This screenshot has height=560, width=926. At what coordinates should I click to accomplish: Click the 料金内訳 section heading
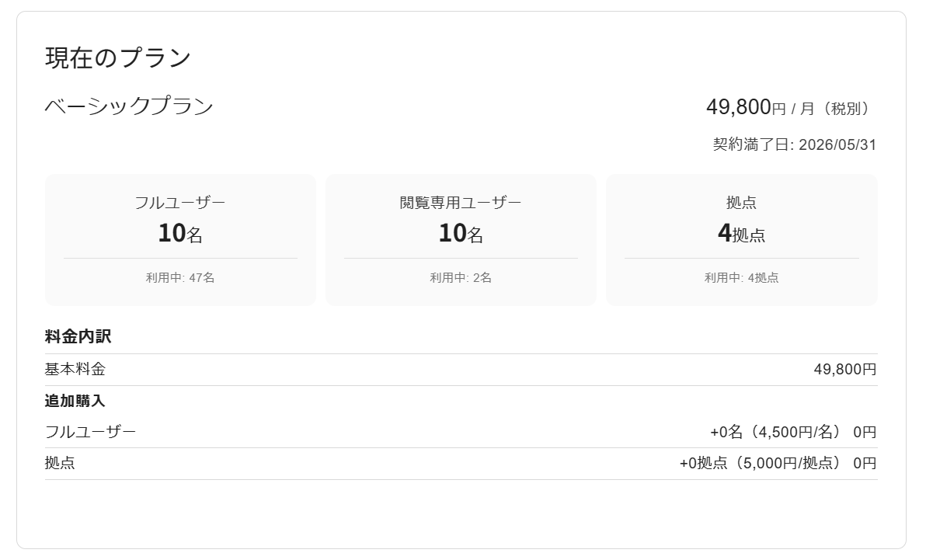click(78, 337)
